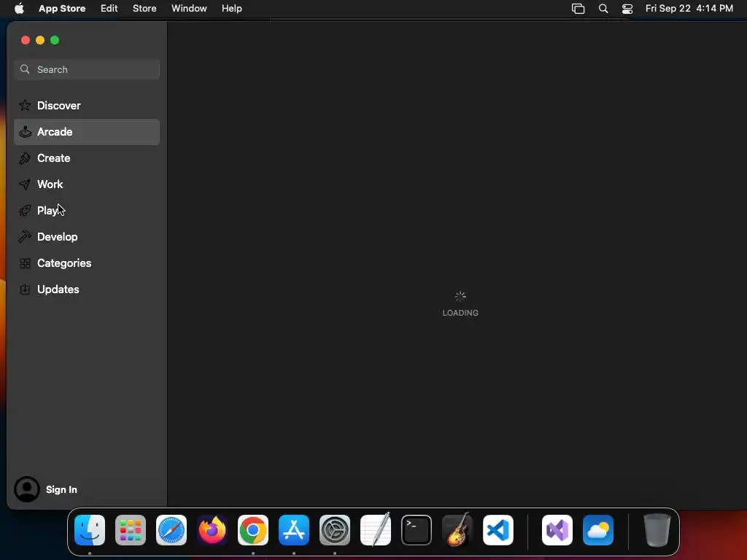Select the Arcade joystick icon

[x=25, y=132]
